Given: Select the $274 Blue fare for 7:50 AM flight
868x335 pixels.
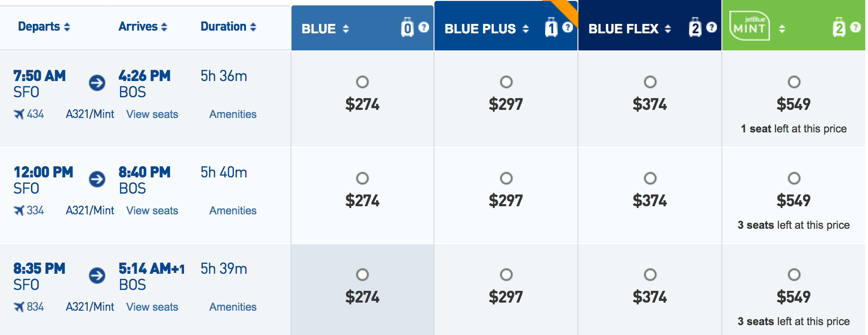Looking at the screenshot, I should coord(362,82).
